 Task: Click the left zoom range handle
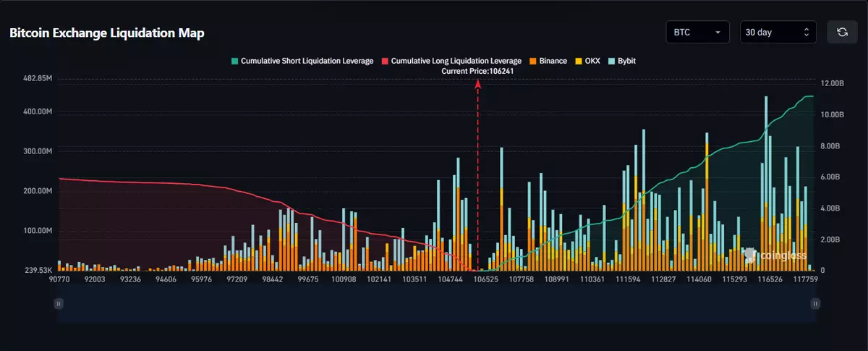click(x=59, y=304)
